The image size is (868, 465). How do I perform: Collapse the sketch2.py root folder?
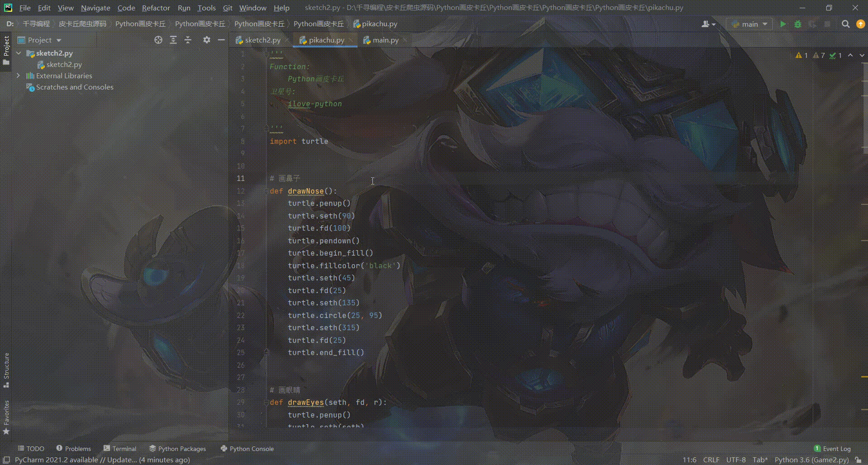19,53
